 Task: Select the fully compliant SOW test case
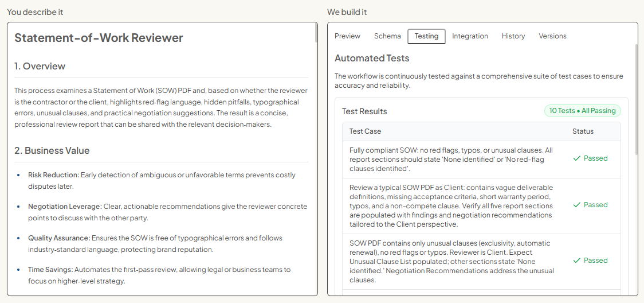pyautogui.click(x=451, y=160)
